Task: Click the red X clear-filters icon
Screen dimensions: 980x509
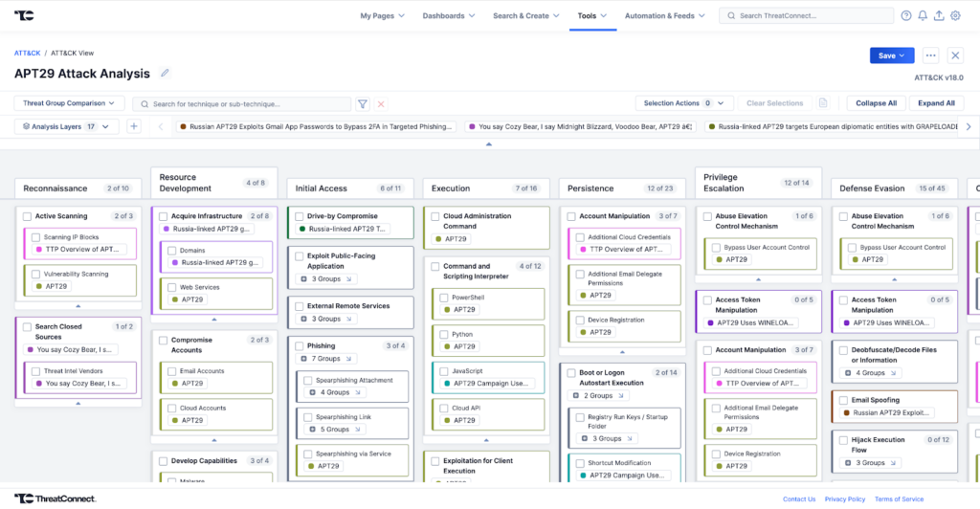Action: (381, 103)
